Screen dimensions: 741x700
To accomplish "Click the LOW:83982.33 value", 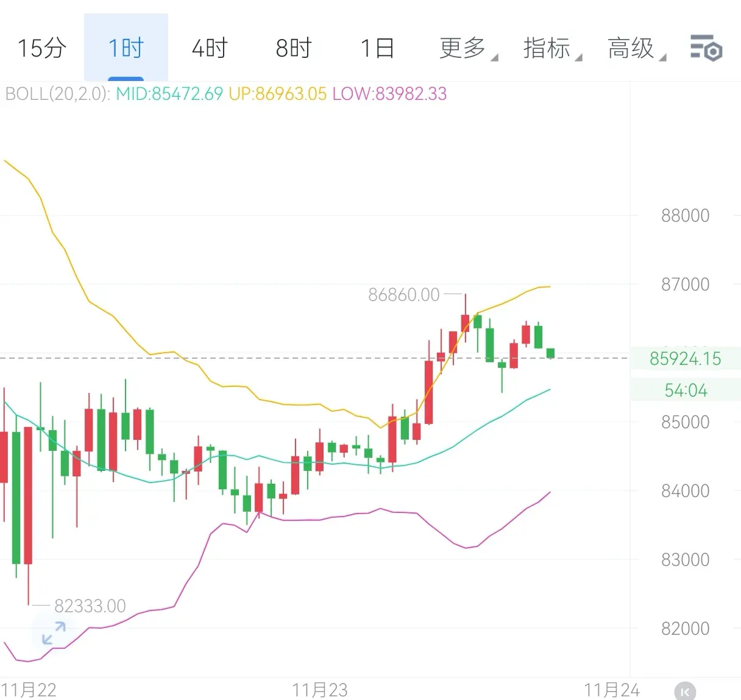I will (x=390, y=94).
